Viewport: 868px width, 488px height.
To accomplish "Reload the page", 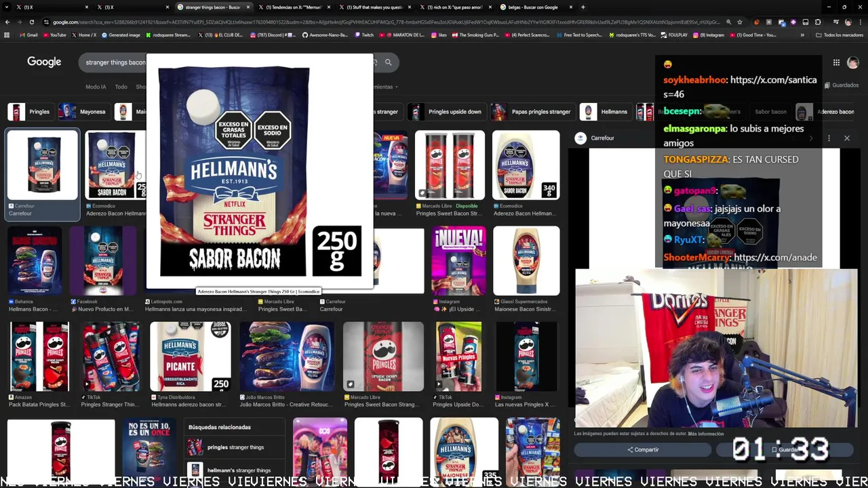I will coord(31,22).
